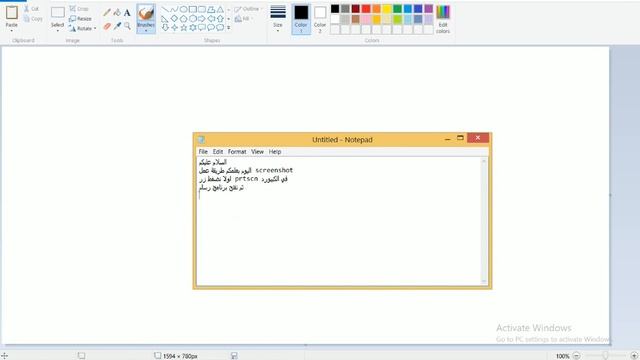Pick the black color swatch
Image resolution: width=640 pixels, height=360 pixels.
(x=335, y=9)
